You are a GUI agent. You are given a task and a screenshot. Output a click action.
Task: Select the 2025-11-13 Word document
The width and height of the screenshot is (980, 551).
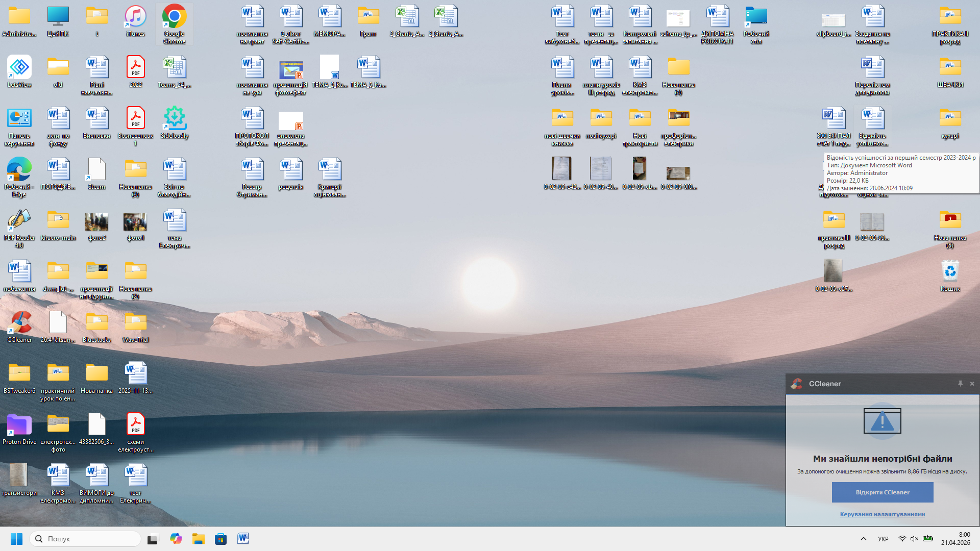135,378
